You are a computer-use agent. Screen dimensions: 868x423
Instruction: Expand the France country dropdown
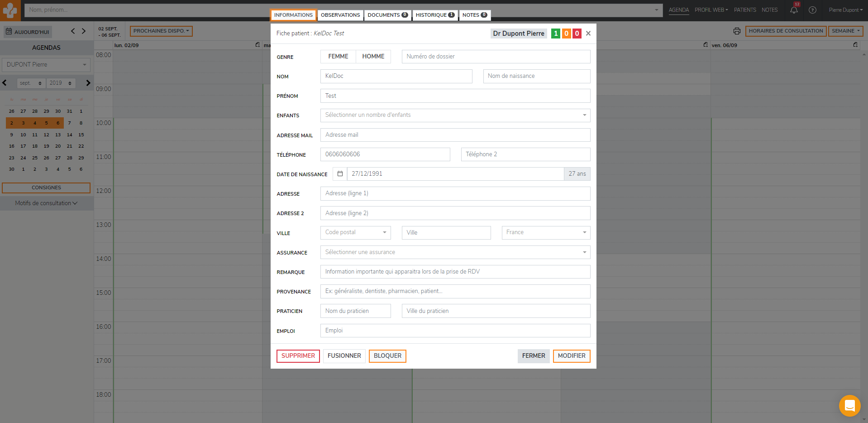click(546, 233)
